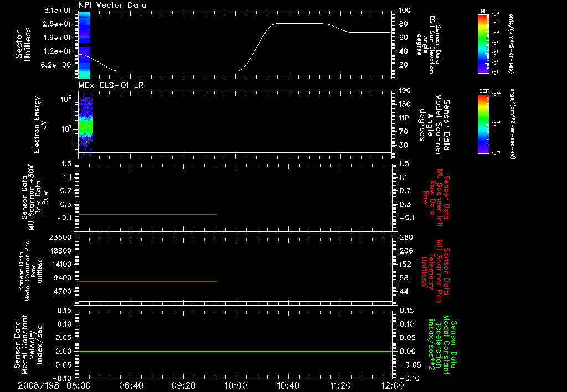
Task: Click the 'Sector Unitless' axis title
Action: 23,44
